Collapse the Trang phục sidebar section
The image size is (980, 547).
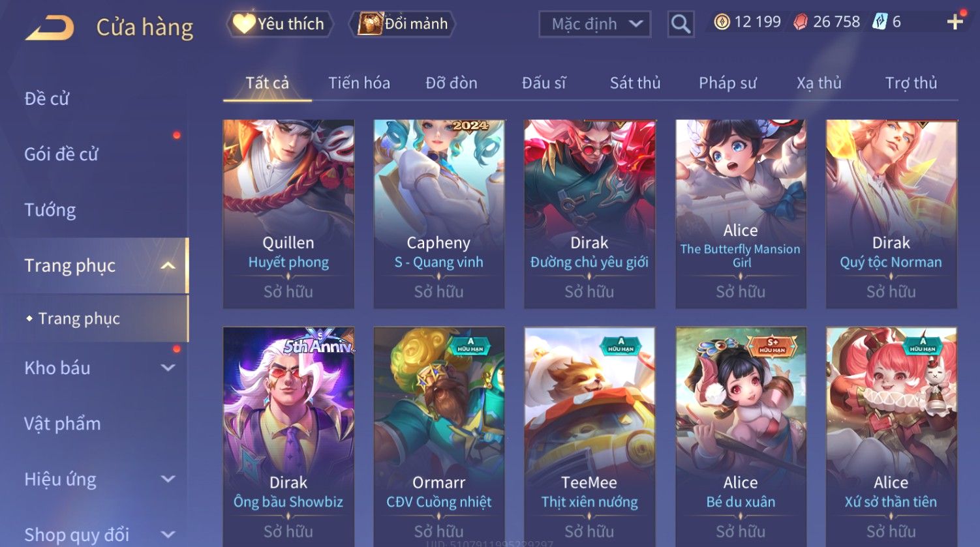coord(168,265)
